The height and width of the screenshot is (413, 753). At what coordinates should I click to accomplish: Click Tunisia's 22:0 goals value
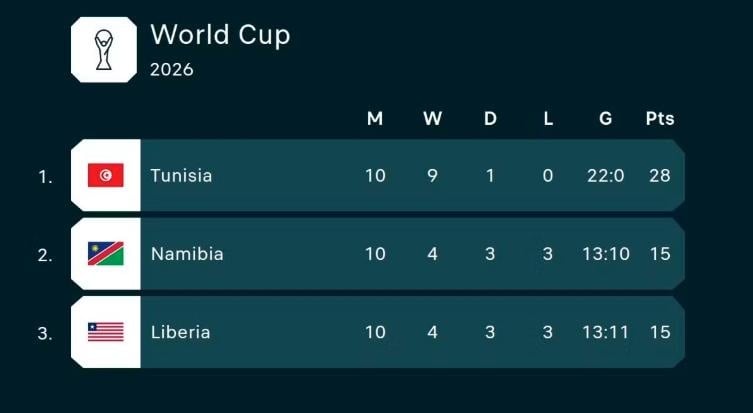pos(605,175)
